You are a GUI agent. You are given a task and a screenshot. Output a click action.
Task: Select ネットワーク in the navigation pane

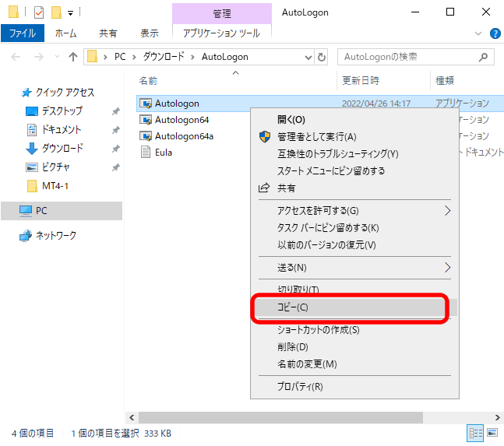coord(48,235)
